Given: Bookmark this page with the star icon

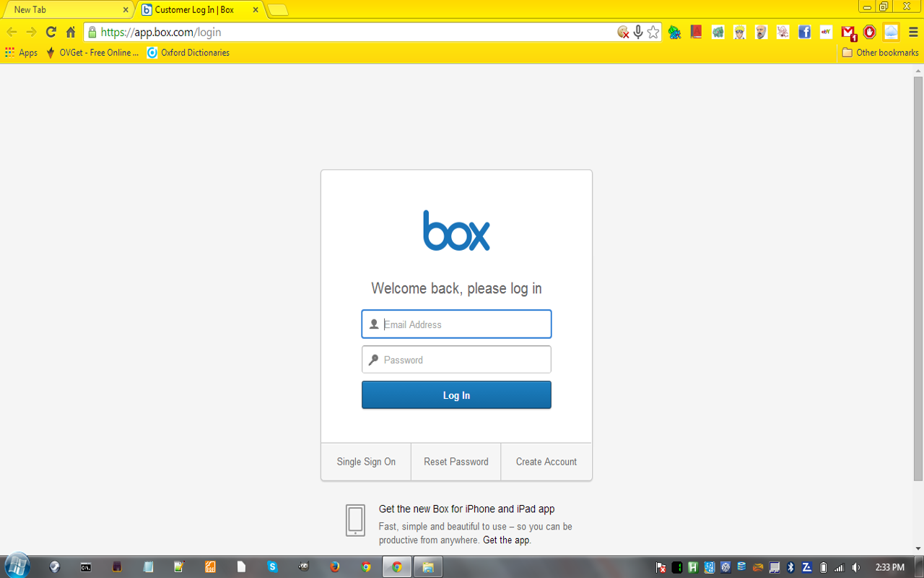Looking at the screenshot, I should 653,32.
